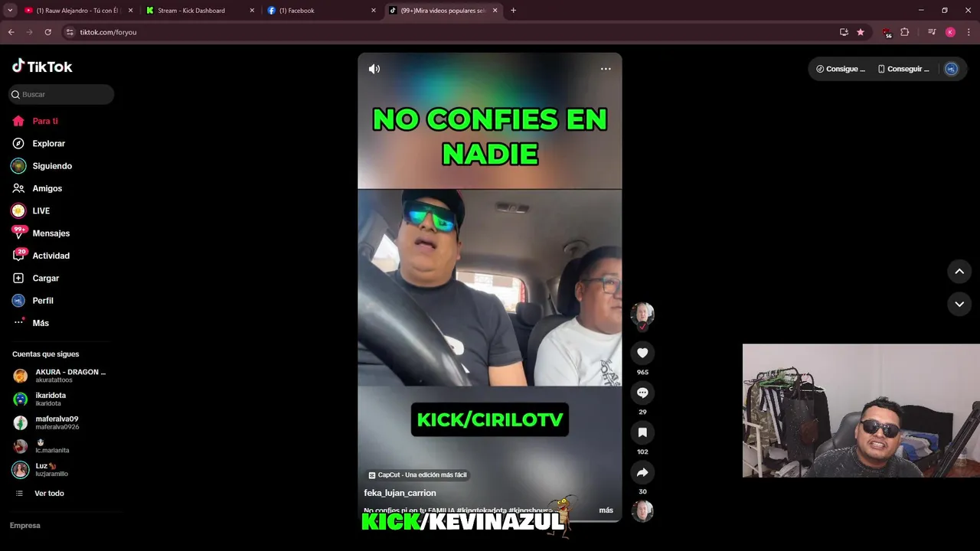
Task: Open video comments bubble icon
Action: pos(642,393)
